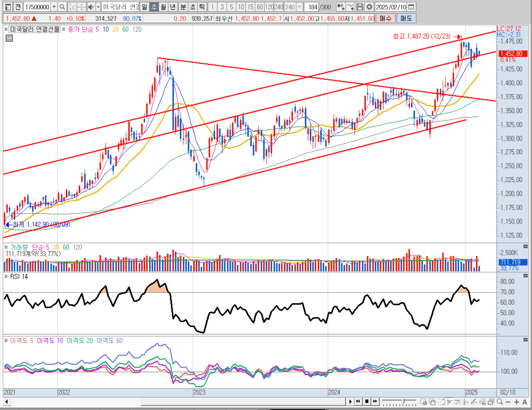Image resolution: width=532 pixels, height=410 pixels.
Task: Toggle the 미국달러 연결선물 price series checkbox
Action: pos(6,29)
